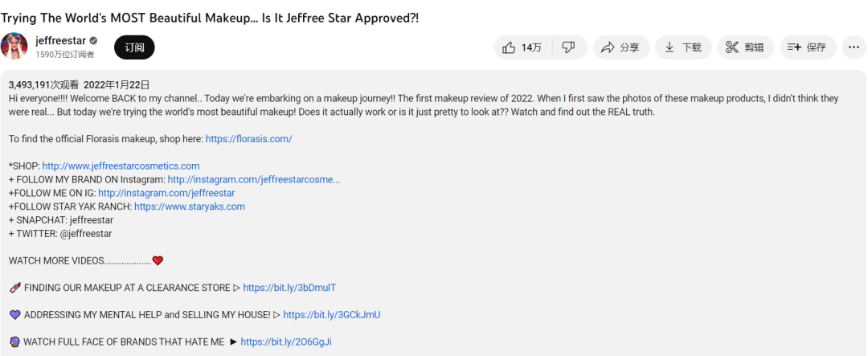Click the verified checkmark badge
Viewport: 868px width, 356px height.
click(93, 40)
